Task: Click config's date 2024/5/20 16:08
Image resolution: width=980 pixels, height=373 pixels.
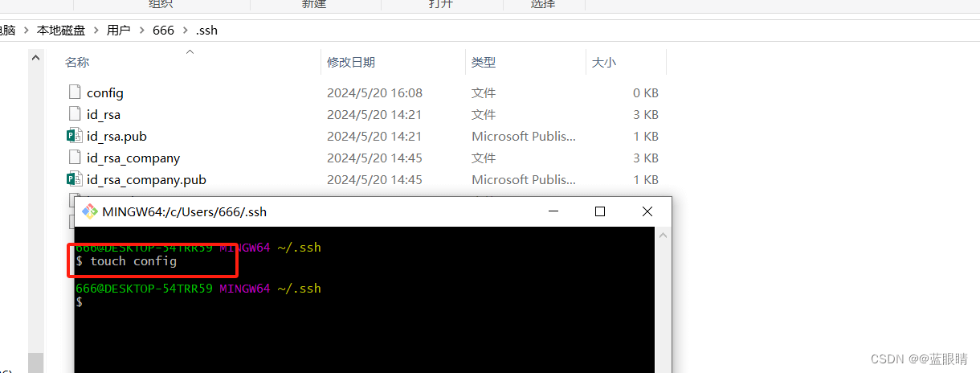Action: pyautogui.click(x=374, y=92)
